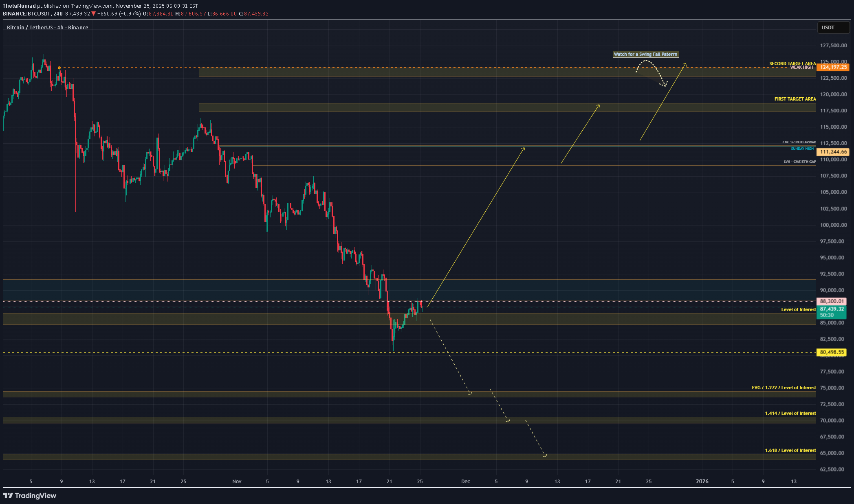Click the 'Bitcoin / TetherUS · 4h · Binance' title
This screenshot has width=854, height=504.
click(x=47, y=28)
